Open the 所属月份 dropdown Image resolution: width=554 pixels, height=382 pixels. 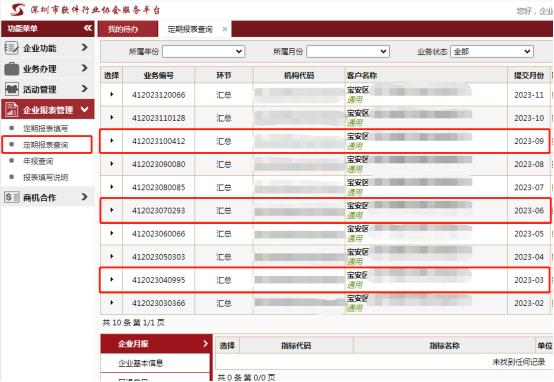[x=348, y=52]
